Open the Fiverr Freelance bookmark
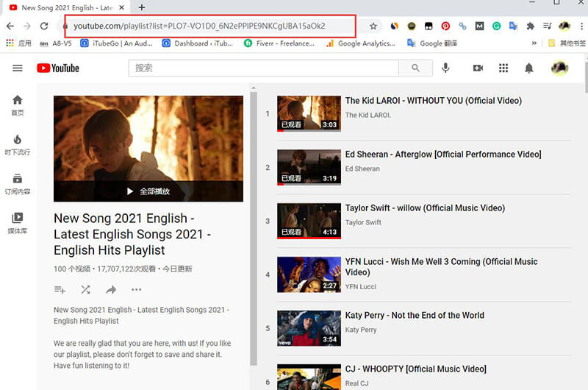This screenshot has width=588, height=390. (279, 43)
